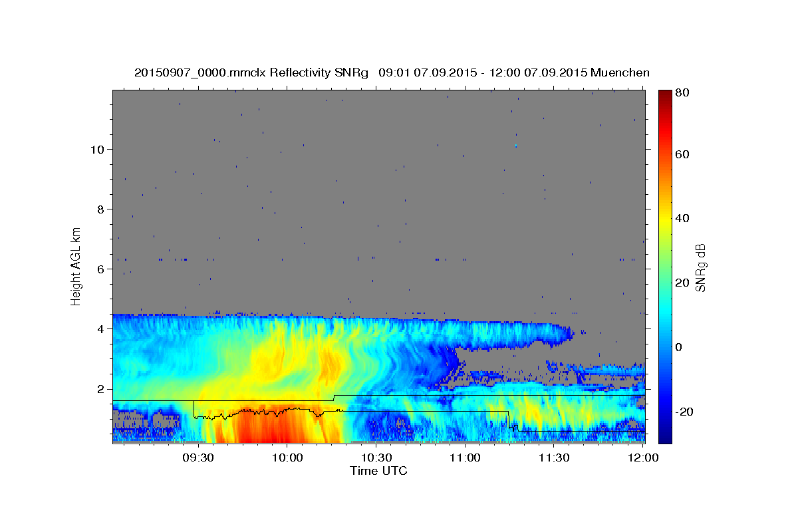Image resolution: width=798 pixels, height=532 pixels.
Task: Click the 10:30 time tick label
Action: [376, 458]
